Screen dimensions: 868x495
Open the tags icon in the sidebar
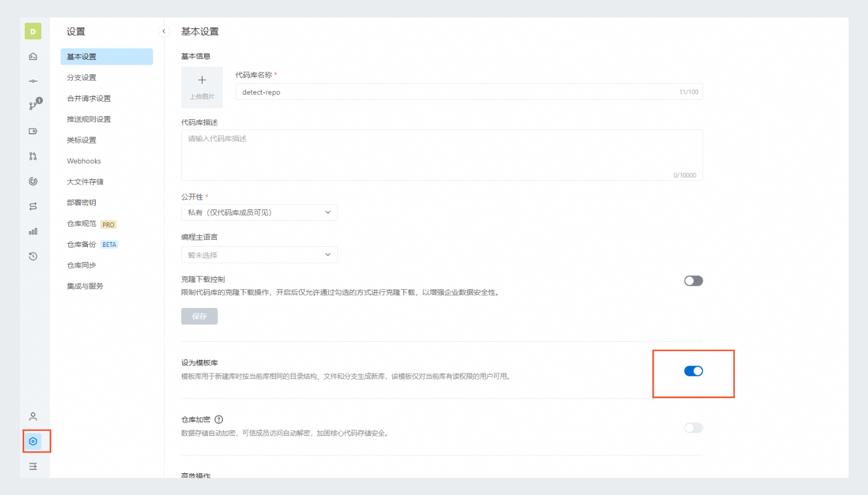tap(33, 131)
